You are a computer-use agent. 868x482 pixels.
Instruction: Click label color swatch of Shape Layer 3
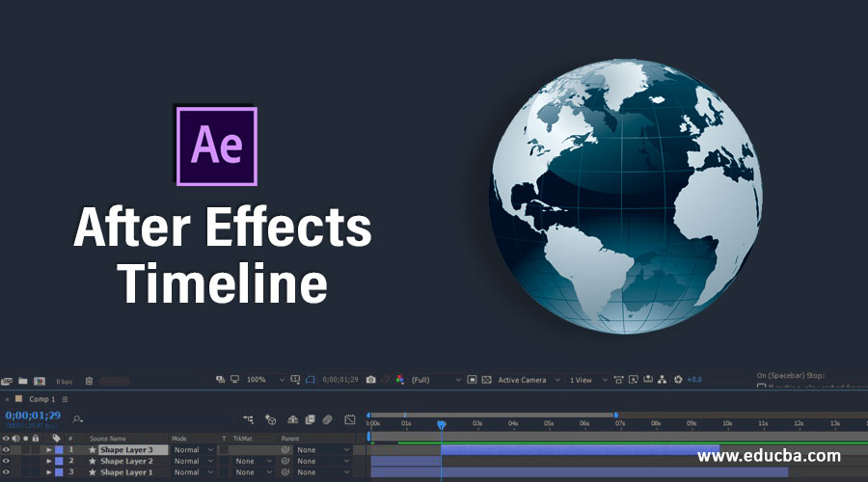(59, 450)
